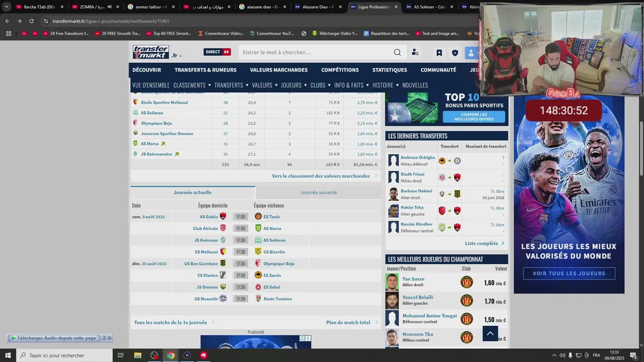Click the shield icon in the header
The image size is (644, 362).
click(x=455, y=52)
